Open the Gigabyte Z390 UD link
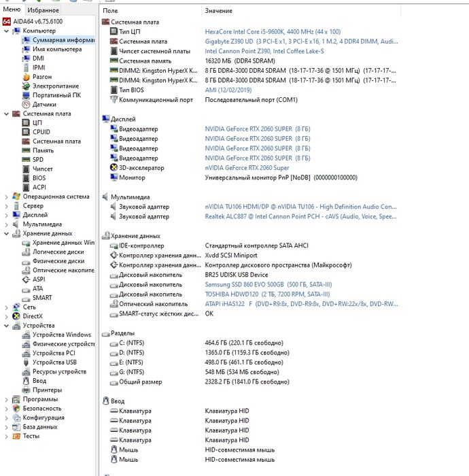This screenshot has height=476, width=469. pos(301,41)
